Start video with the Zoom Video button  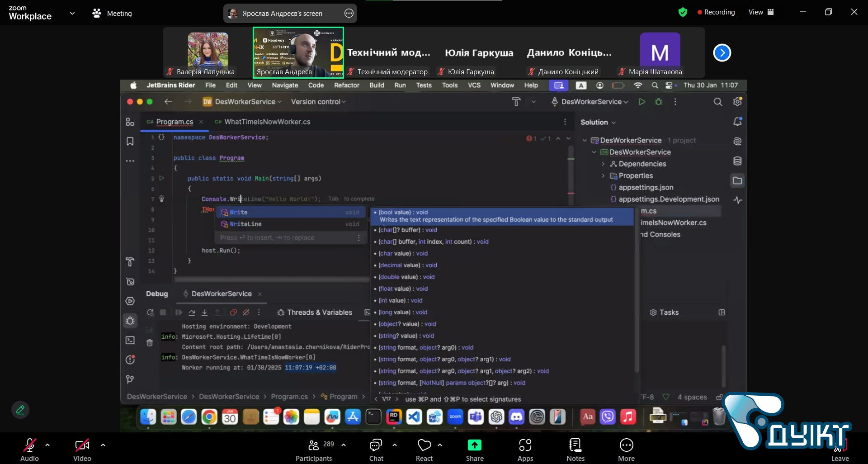click(82, 449)
